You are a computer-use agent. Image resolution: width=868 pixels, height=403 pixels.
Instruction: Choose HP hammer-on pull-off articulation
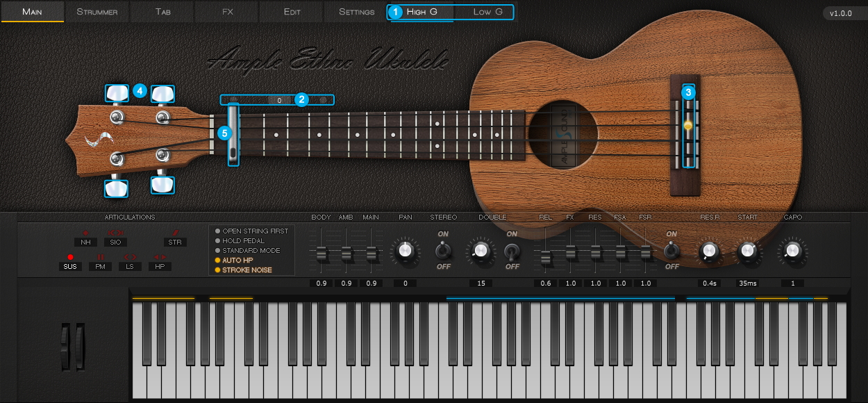point(160,266)
